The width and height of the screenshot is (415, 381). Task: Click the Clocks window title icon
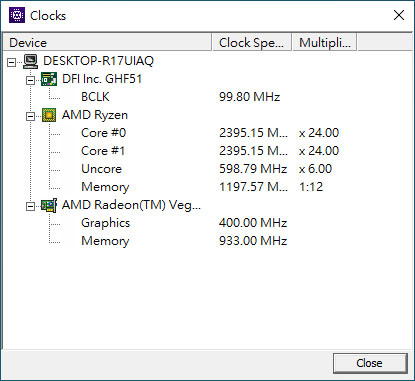tap(17, 15)
